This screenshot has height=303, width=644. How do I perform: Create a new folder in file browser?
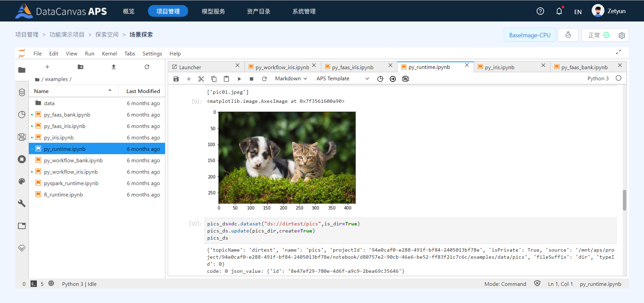[x=80, y=67]
